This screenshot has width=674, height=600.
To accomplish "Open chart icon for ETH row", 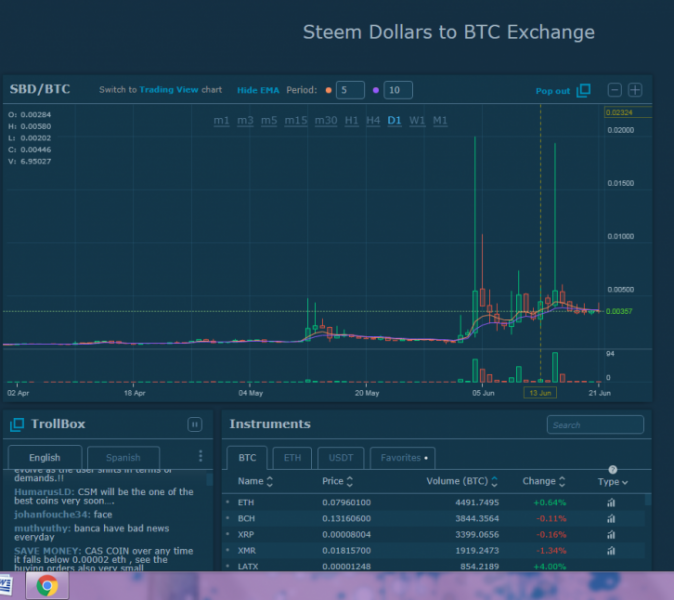I will (x=611, y=502).
